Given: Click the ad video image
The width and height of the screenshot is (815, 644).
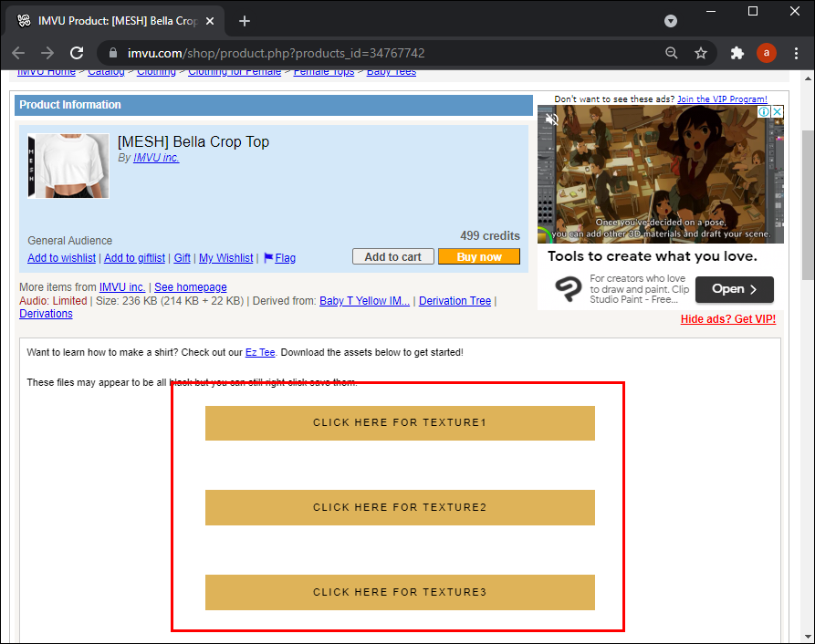Looking at the screenshot, I should click(x=660, y=174).
